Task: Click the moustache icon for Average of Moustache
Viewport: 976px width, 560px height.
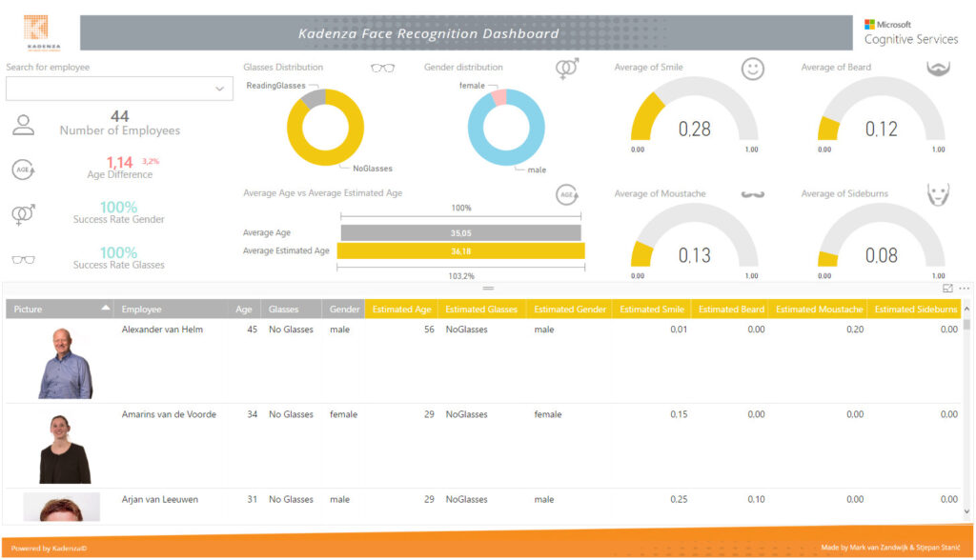Action: (753, 194)
